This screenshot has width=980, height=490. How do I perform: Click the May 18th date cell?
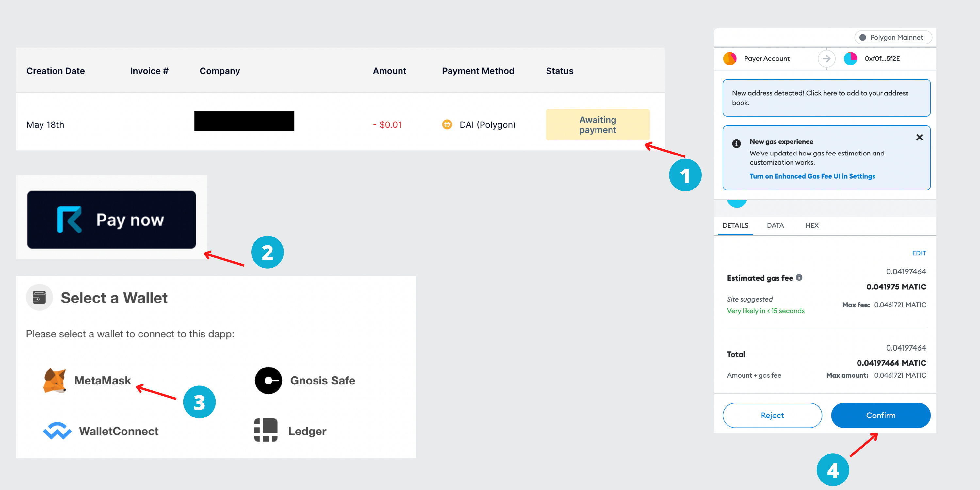tap(45, 125)
